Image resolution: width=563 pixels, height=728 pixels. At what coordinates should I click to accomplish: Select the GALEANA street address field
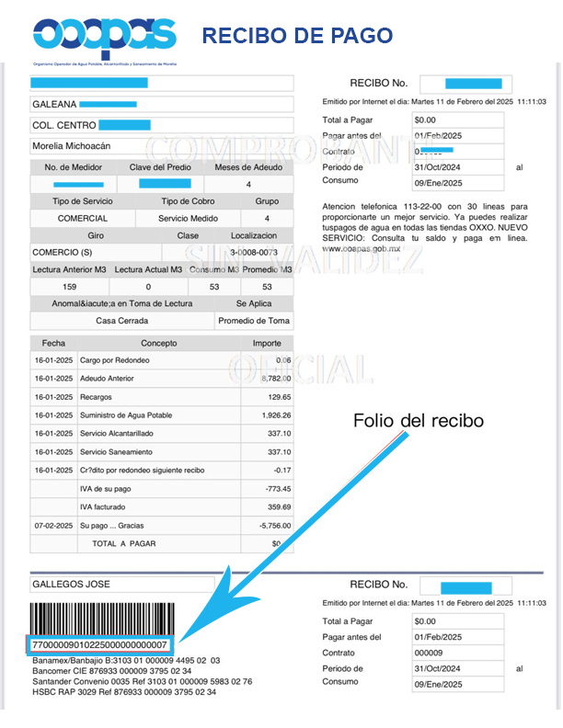click(x=162, y=104)
